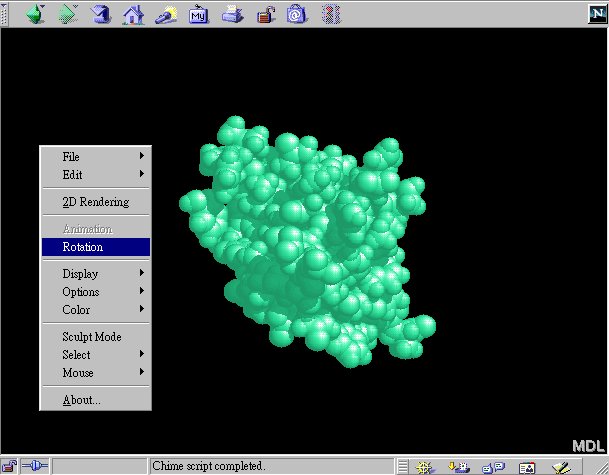Click the MDL logo in the Chime window
Screen dimensions: 609x475
tap(588, 446)
